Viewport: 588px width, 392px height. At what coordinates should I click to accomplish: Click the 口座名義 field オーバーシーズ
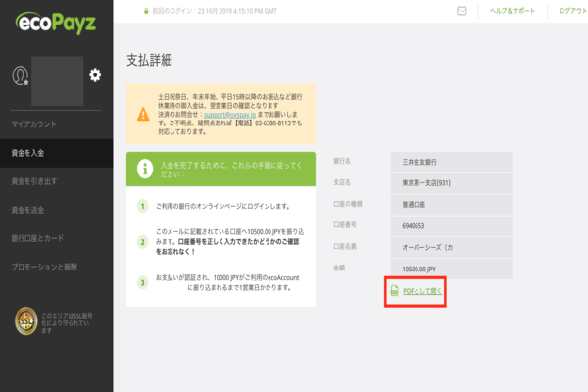[452, 248]
